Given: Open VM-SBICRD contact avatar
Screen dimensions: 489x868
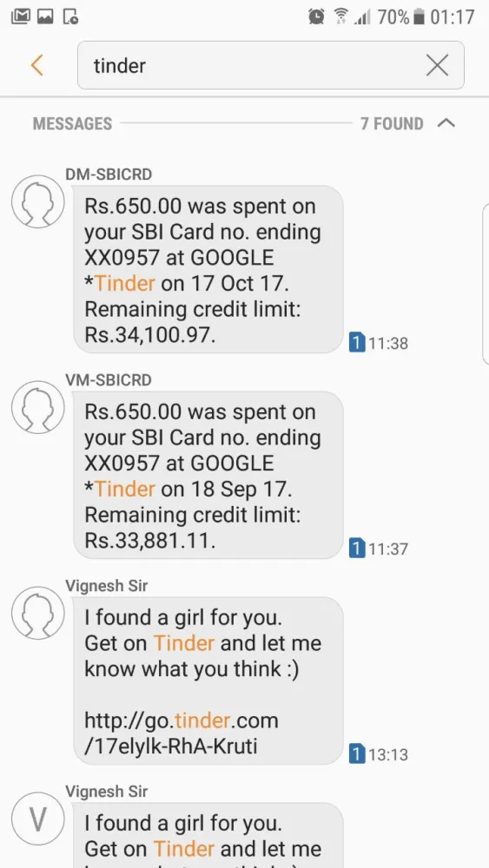Looking at the screenshot, I should pyautogui.click(x=38, y=407).
